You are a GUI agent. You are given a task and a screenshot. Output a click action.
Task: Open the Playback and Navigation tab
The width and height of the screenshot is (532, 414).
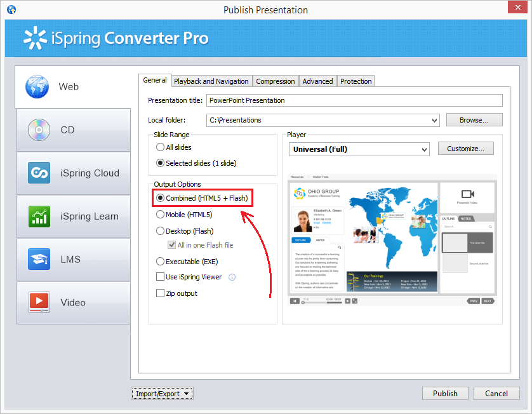point(211,81)
